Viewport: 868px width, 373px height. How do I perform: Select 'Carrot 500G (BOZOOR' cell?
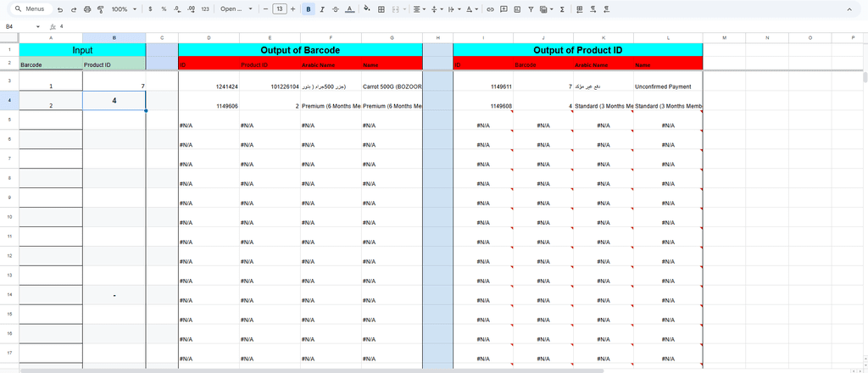(392, 81)
